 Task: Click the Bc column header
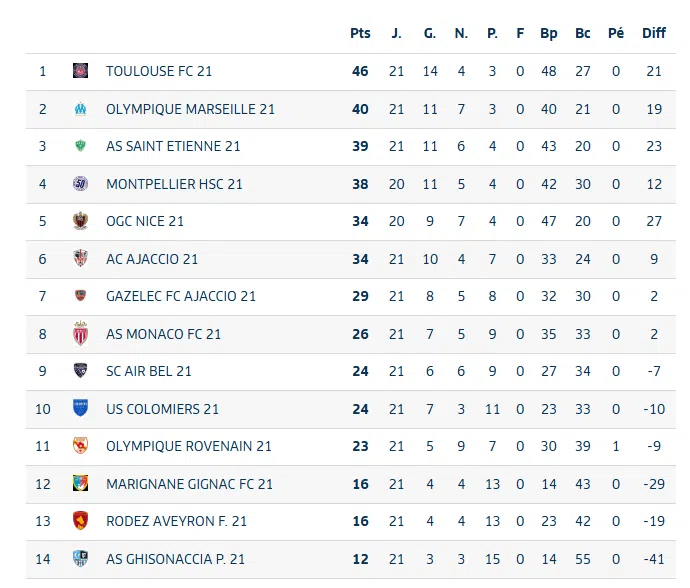[583, 33]
